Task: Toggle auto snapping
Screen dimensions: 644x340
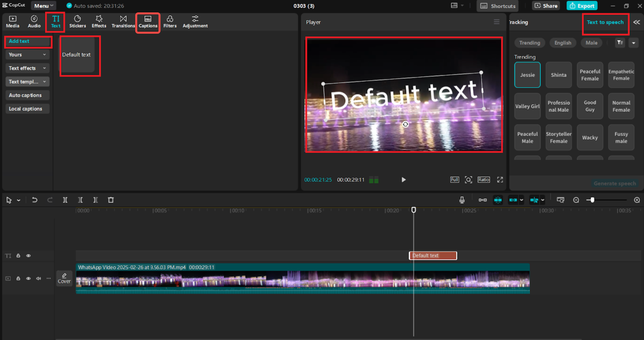Action: (498, 200)
